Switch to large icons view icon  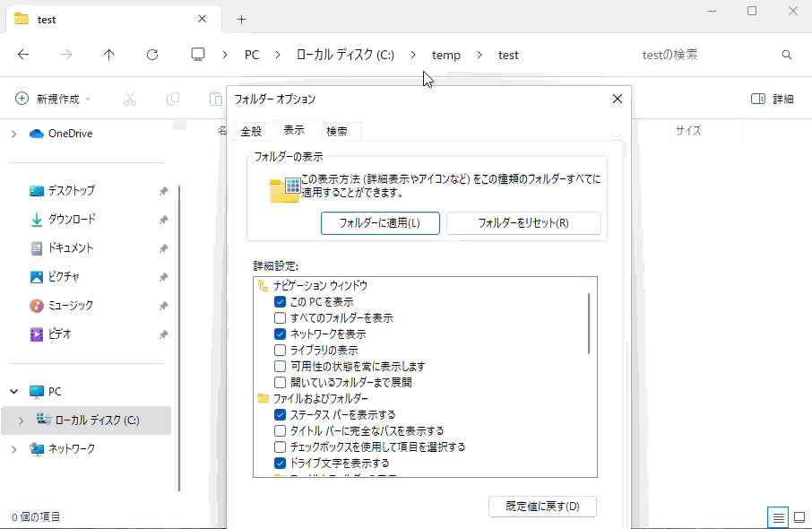(799, 517)
